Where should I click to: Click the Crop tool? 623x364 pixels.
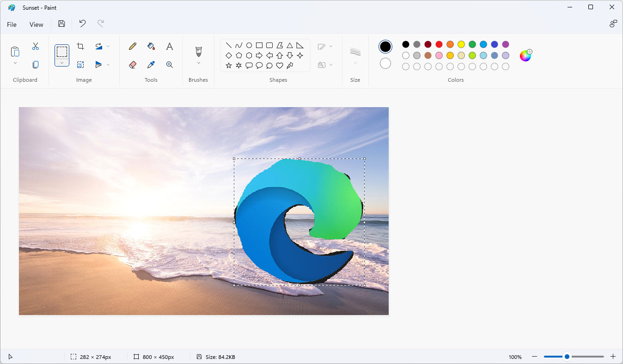click(x=80, y=46)
